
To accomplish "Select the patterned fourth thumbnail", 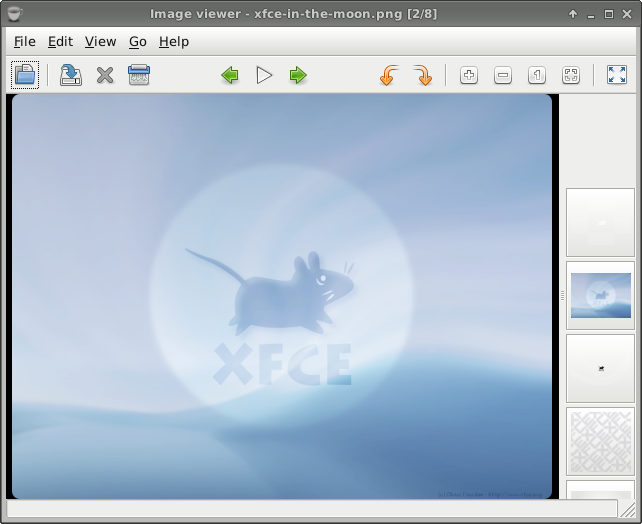I will (x=600, y=440).
